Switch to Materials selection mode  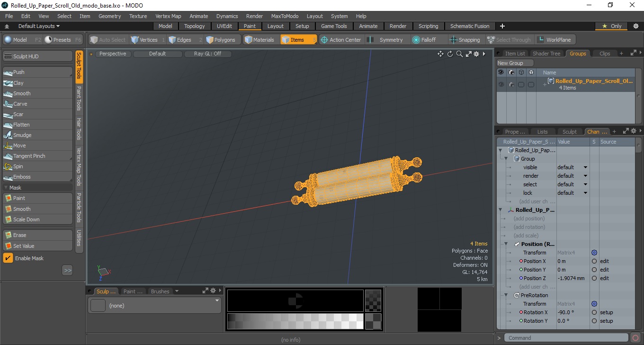[x=260, y=40]
